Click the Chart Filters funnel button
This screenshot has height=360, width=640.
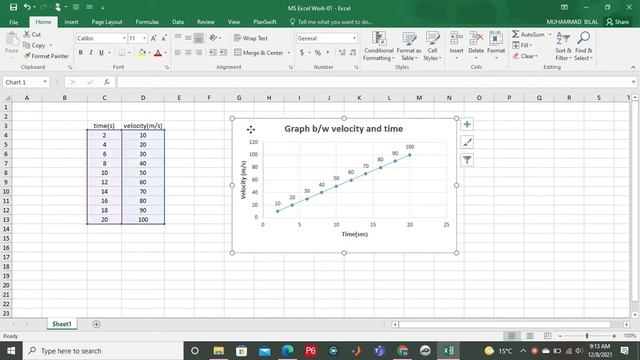point(467,160)
